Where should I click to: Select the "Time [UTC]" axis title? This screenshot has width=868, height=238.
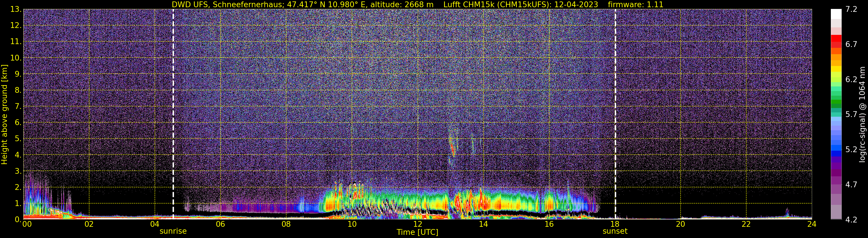point(417,232)
